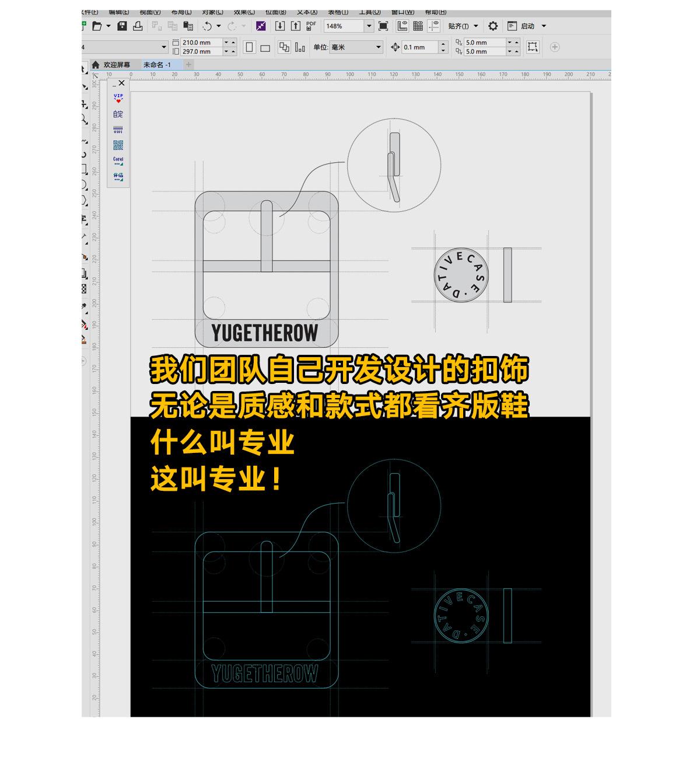Click the 启动 launch button
700x761 pixels.
527,26
